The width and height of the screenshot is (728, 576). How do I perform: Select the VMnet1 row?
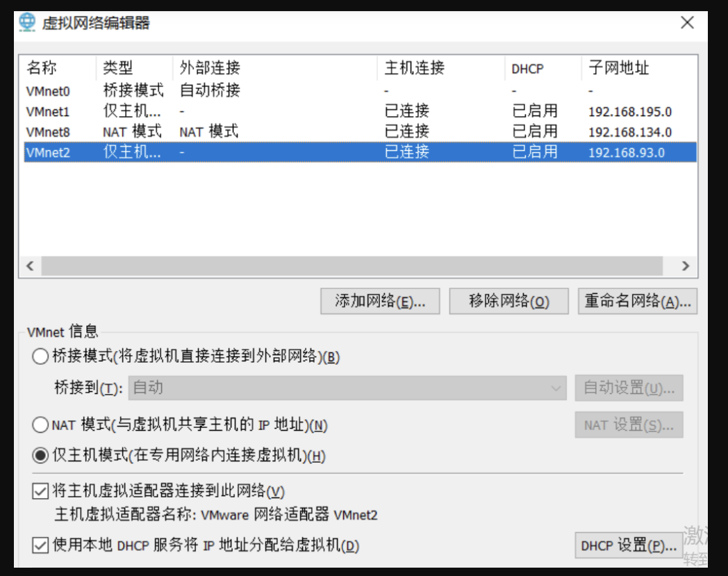pyautogui.click(x=360, y=111)
